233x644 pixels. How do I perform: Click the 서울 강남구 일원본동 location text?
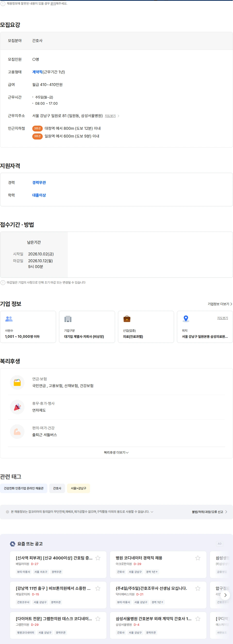[205, 337]
